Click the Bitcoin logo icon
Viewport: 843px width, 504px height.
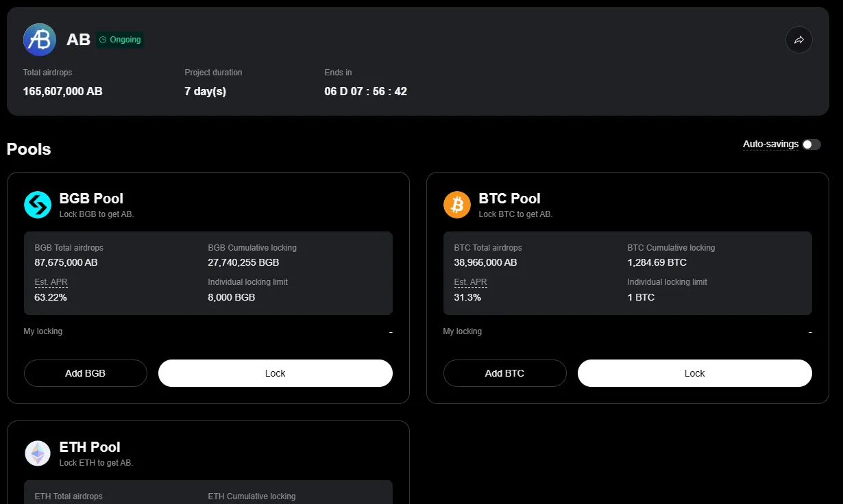click(x=457, y=205)
